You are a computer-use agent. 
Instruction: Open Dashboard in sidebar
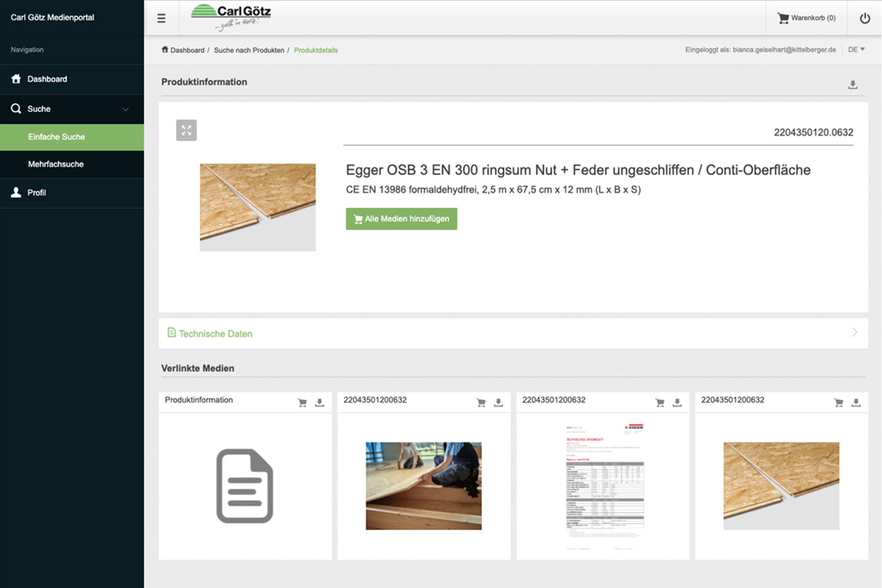click(x=72, y=79)
